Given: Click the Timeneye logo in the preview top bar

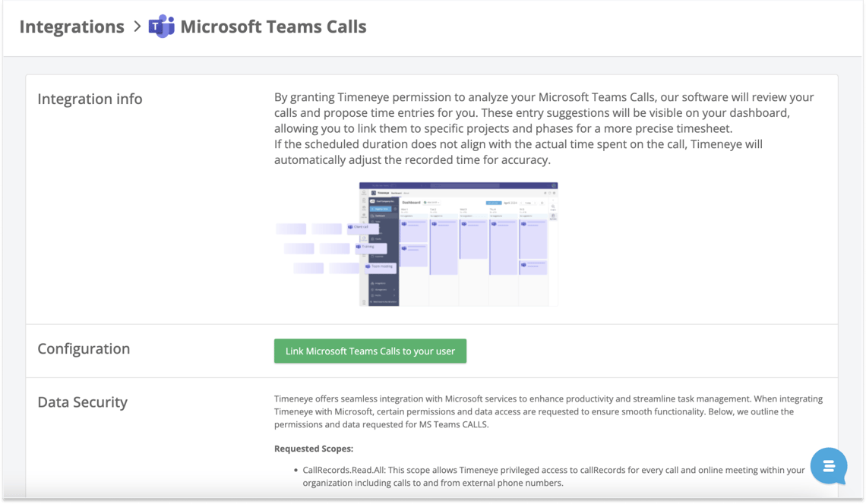Looking at the screenshot, I should 374,193.
